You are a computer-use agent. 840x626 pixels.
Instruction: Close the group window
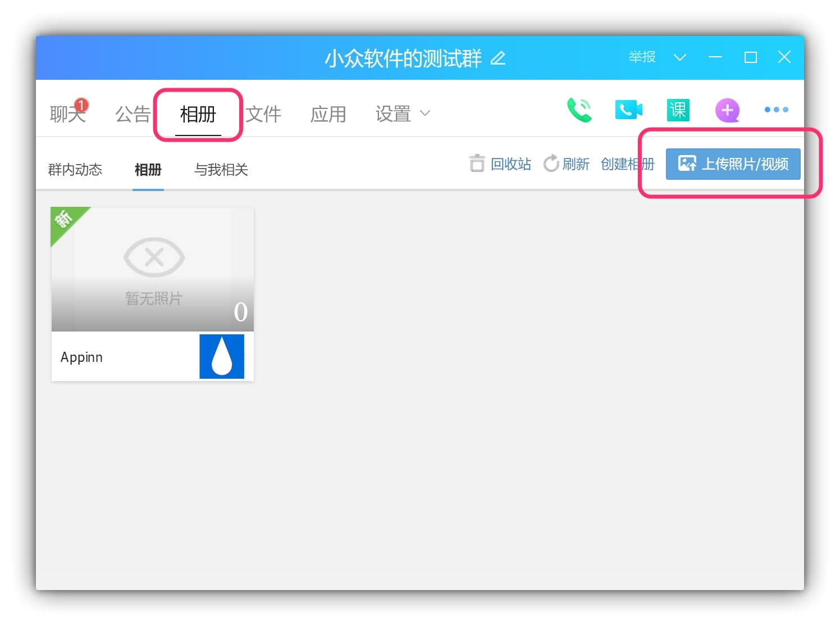point(784,57)
